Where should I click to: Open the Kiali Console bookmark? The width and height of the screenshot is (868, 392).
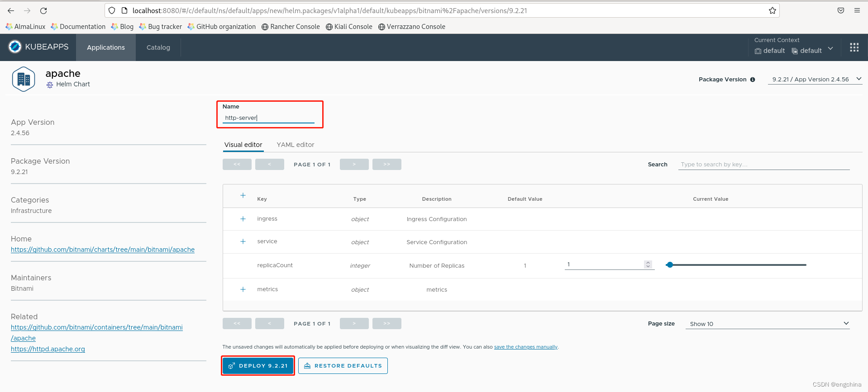tap(349, 27)
